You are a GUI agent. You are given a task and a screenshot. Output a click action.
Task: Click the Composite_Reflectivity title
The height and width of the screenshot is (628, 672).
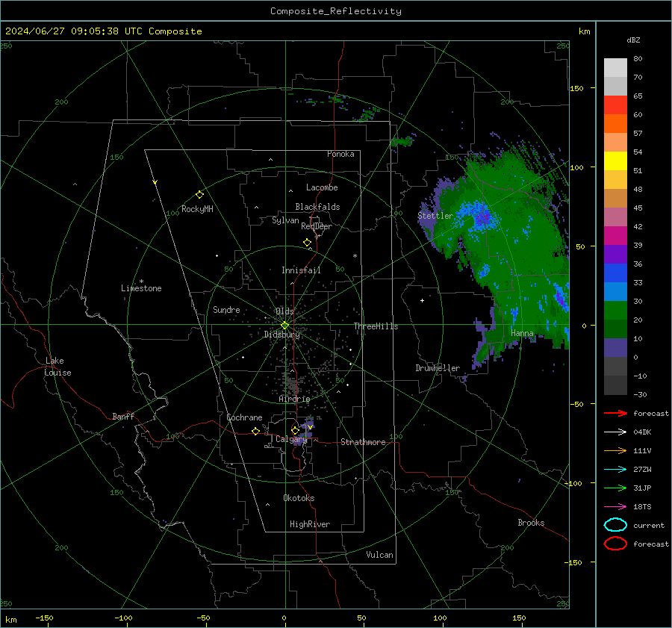pyautogui.click(x=336, y=11)
